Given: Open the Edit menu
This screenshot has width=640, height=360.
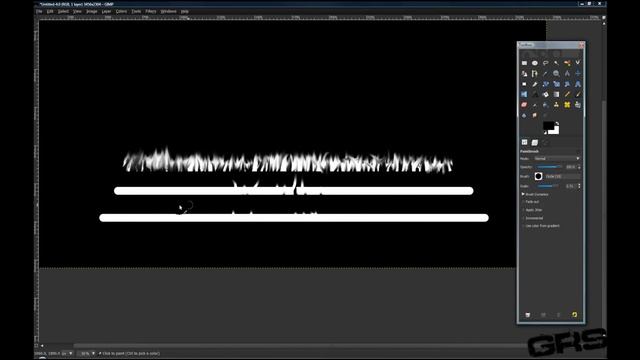Looking at the screenshot, I should 50,11.
